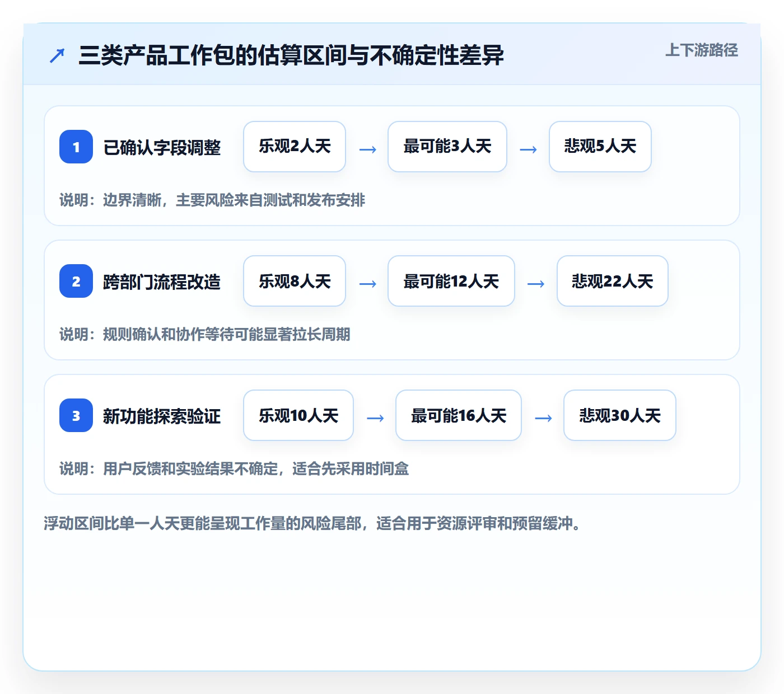
Task: Click the 乐观2人天 box
Action: click(x=295, y=147)
